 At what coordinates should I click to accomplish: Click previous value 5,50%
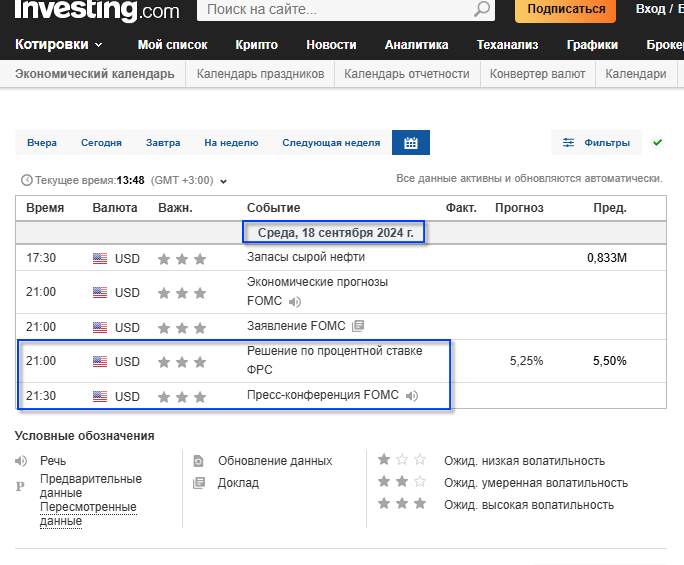[x=609, y=361]
